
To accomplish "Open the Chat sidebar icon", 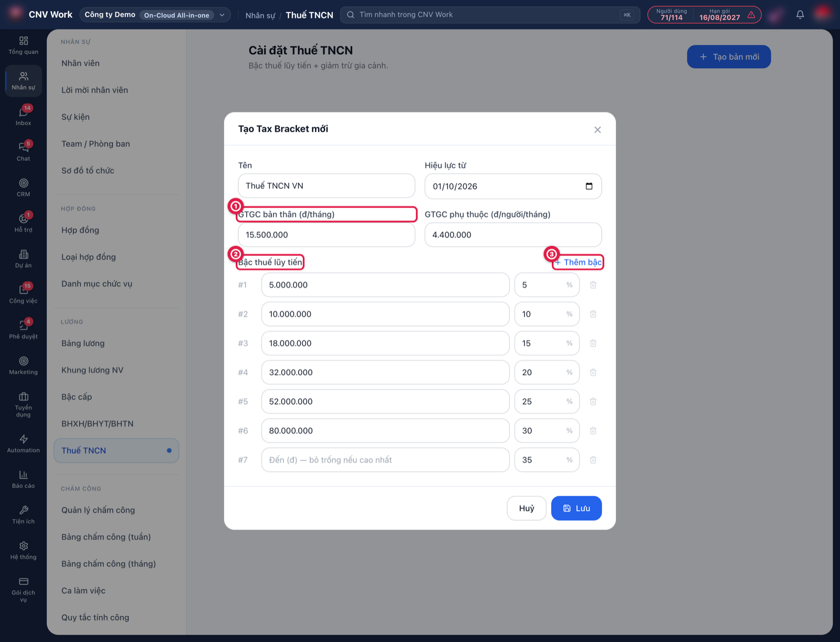I will pos(24,151).
